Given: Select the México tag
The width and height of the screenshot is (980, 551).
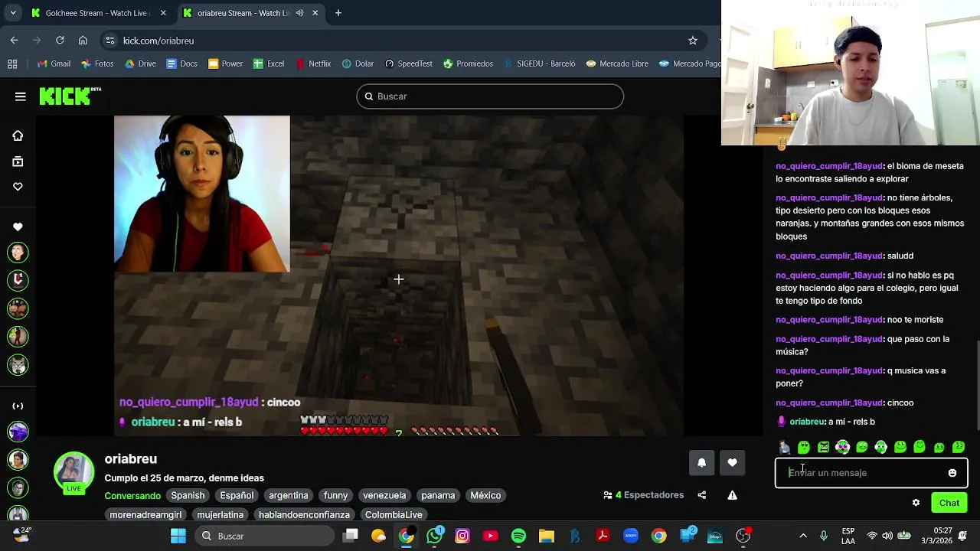Looking at the screenshot, I should pyautogui.click(x=485, y=495).
